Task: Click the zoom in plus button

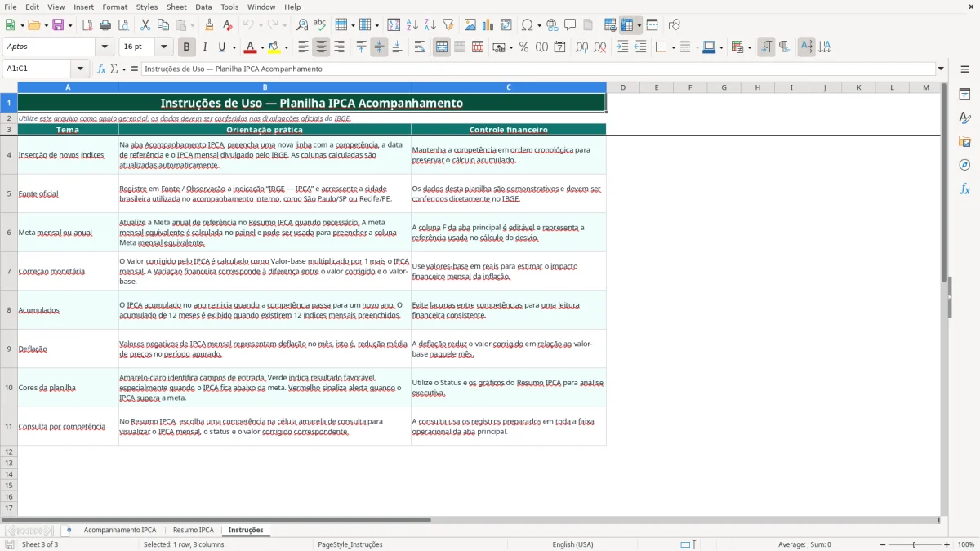Action: (x=947, y=544)
